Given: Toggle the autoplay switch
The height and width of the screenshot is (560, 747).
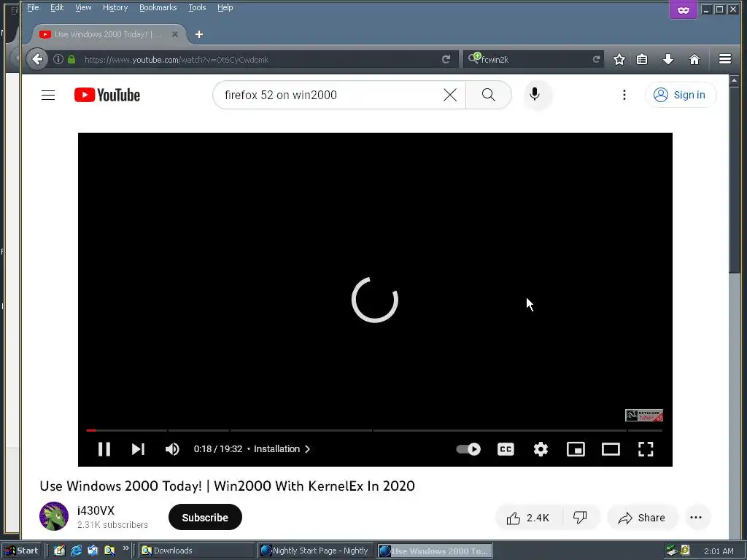Looking at the screenshot, I should pyautogui.click(x=468, y=449).
